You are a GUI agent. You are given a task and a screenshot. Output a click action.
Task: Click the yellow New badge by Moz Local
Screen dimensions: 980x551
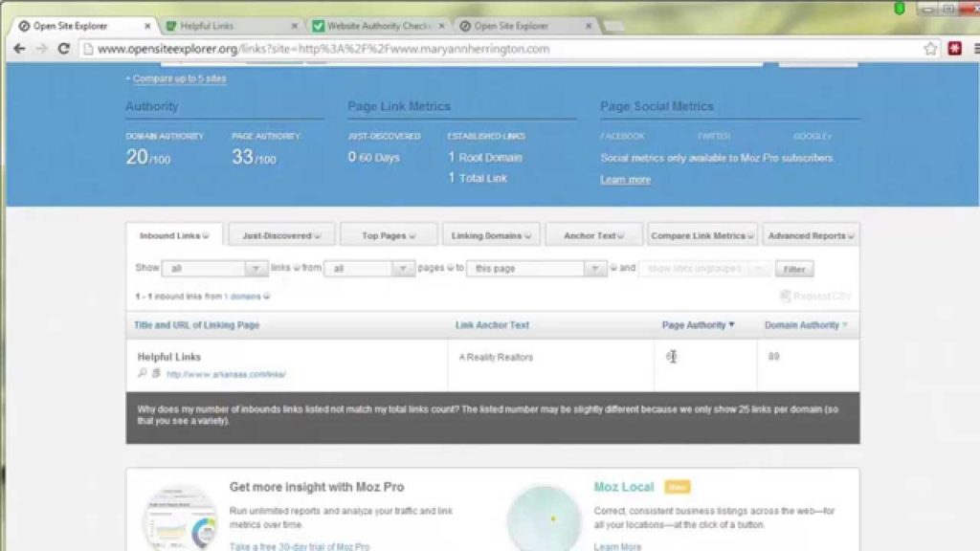point(677,487)
